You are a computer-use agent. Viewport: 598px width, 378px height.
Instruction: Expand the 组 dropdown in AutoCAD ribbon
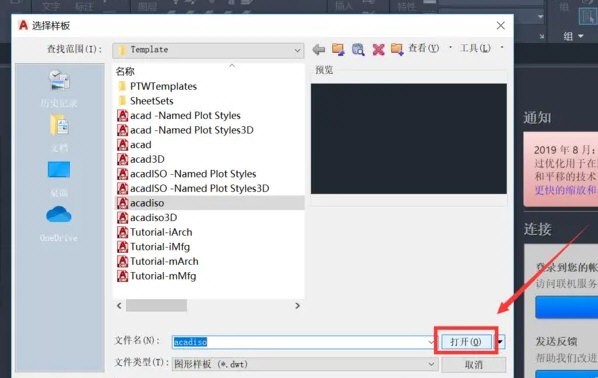(574, 36)
